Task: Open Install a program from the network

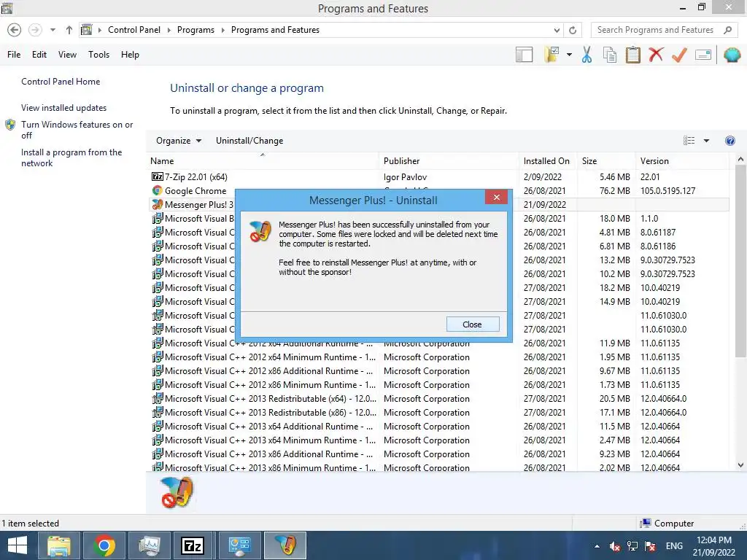Action: (71, 157)
